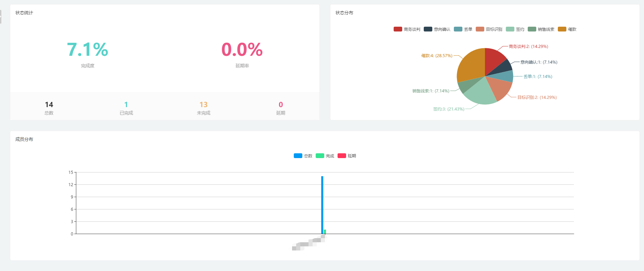Image resolution: width=644 pixels, height=271 pixels.
Task: Click the y-axis value 12
Action: (71, 184)
